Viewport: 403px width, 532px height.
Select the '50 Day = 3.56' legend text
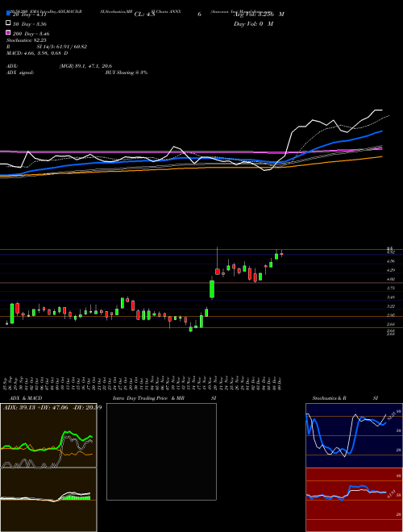click(x=30, y=24)
